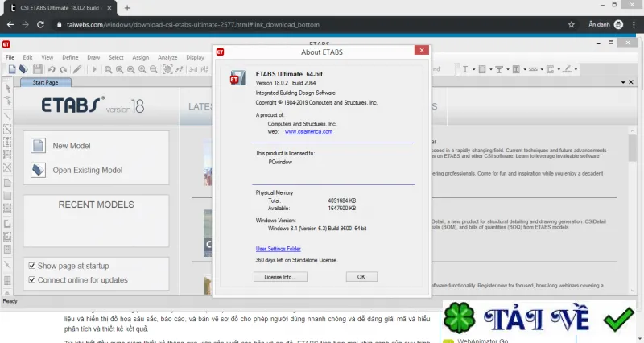Expand the composite beam design dropdown arrow
Viewport: 644px width, 343px height.
pyautogui.click(x=508, y=69)
